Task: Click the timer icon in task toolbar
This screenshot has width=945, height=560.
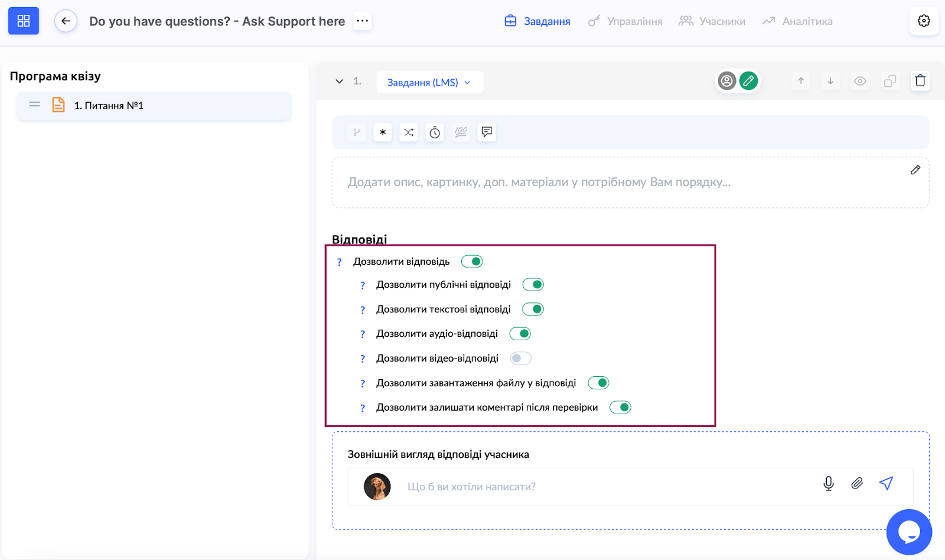Action: (435, 132)
